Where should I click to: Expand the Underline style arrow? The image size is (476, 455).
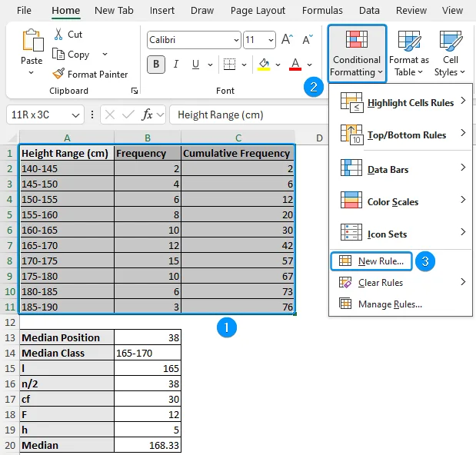coord(210,65)
